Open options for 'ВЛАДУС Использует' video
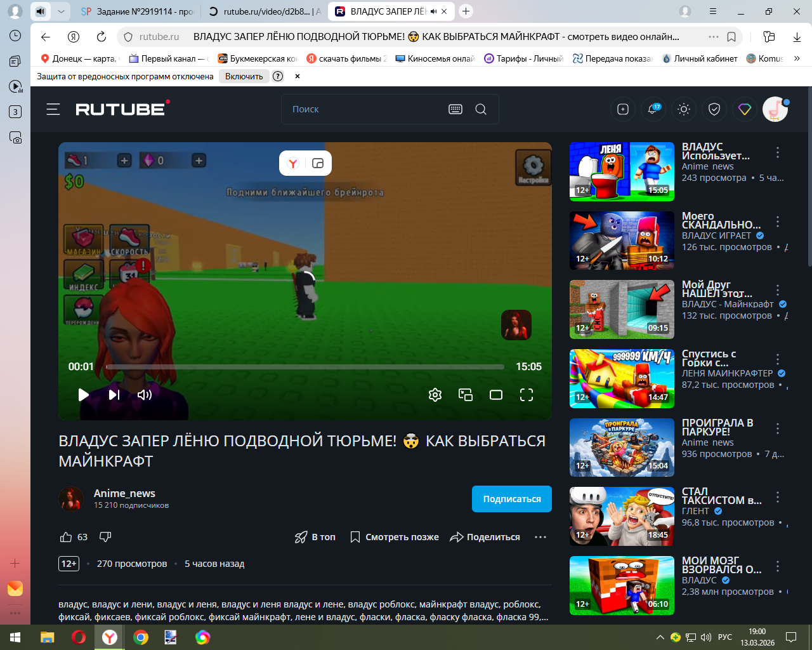812x650 pixels. pyautogui.click(x=778, y=152)
